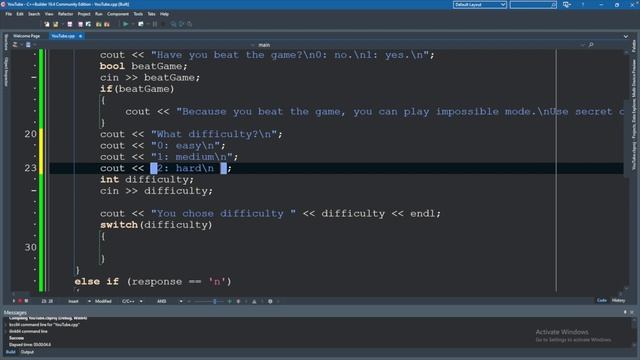Open the Search menu

click(34, 14)
